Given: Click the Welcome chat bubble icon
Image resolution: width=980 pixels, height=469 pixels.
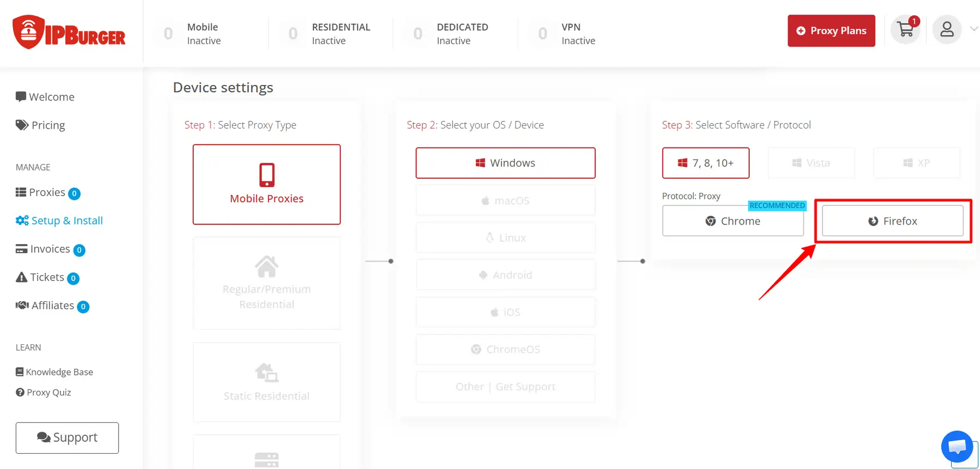Looking at the screenshot, I should point(21,96).
